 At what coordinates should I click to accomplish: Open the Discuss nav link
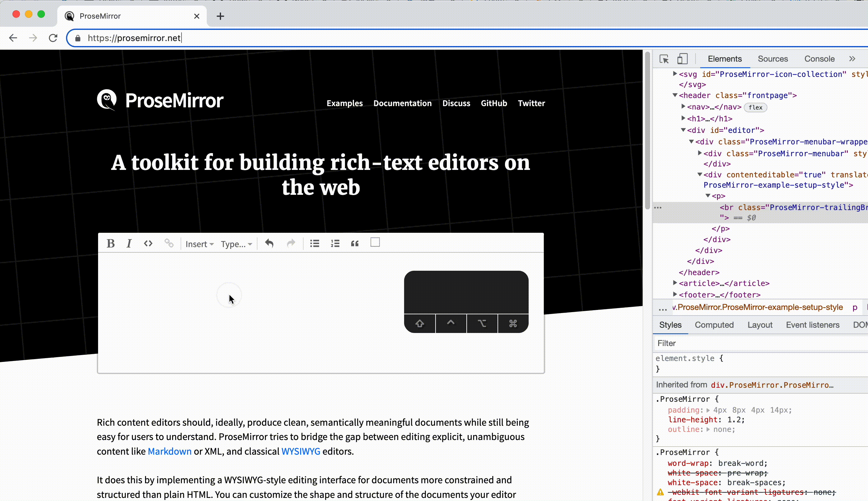tap(456, 103)
